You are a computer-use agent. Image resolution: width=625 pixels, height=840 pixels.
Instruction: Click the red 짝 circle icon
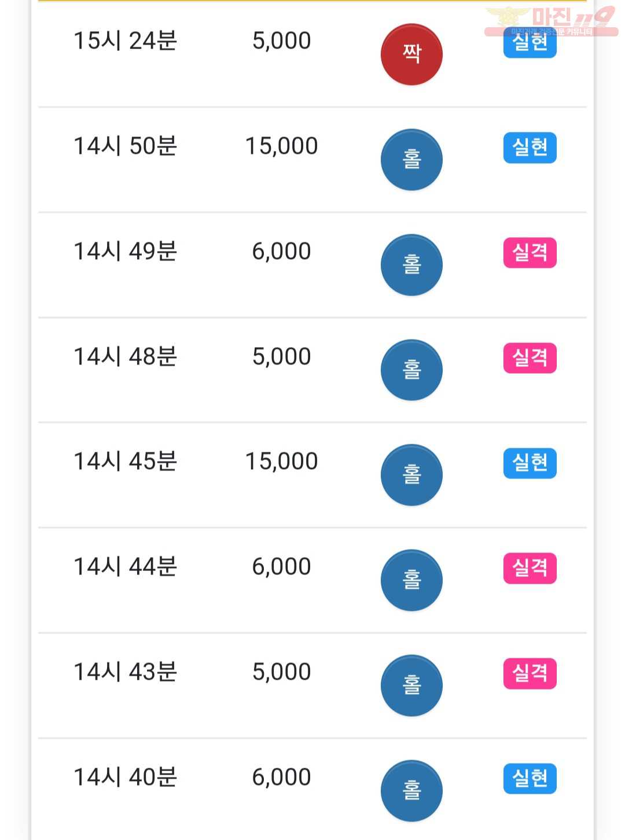point(411,54)
